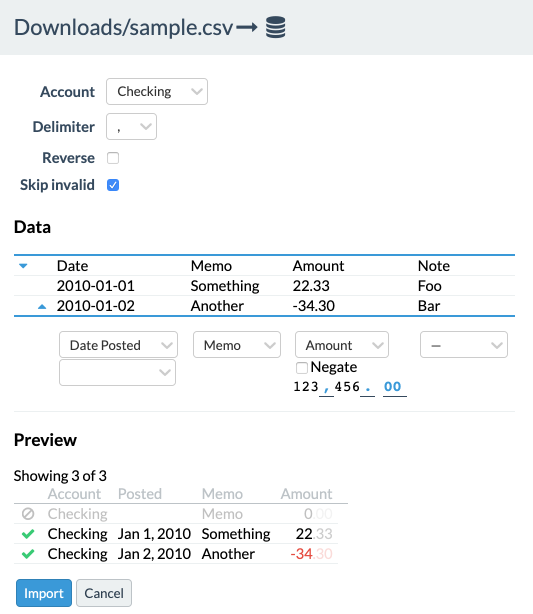Screen dimensions: 533x614
Task: Click the arrow icon after sample.csv
Action: click(x=247, y=27)
